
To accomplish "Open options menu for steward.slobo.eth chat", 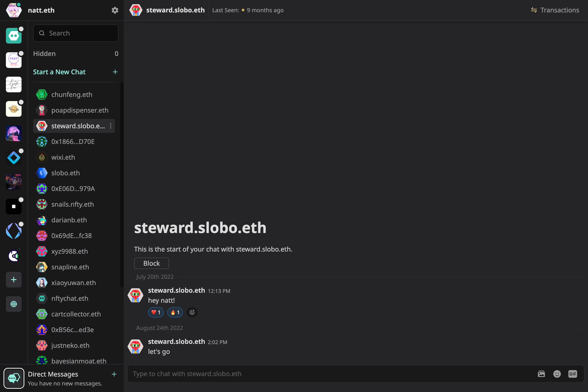I will point(111,126).
